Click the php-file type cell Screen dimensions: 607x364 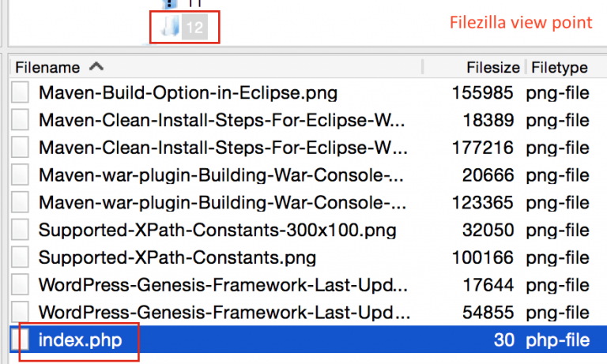(558, 340)
